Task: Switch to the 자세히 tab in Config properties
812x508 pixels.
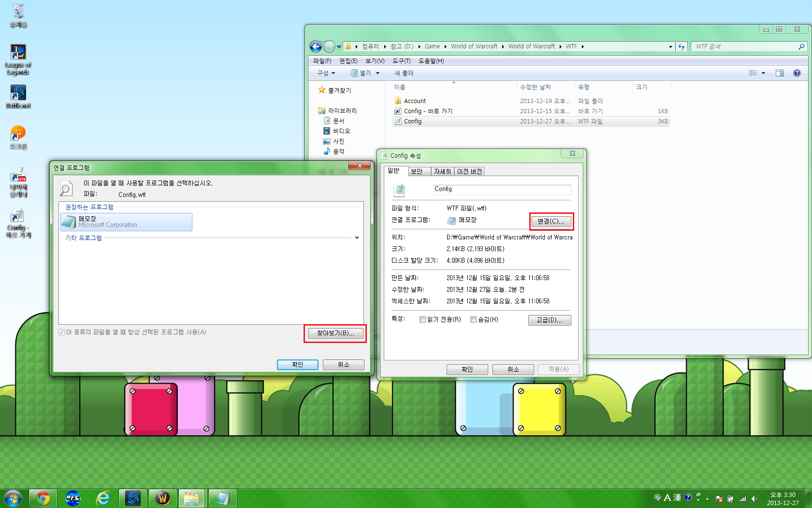Action: pos(442,171)
